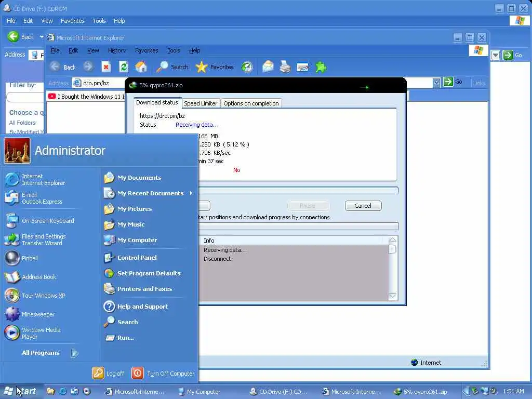The width and height of the screenshot is (532, 399).
Task: Open the History clock icon in IE toolbar
Action: click(x=247, y=67)
